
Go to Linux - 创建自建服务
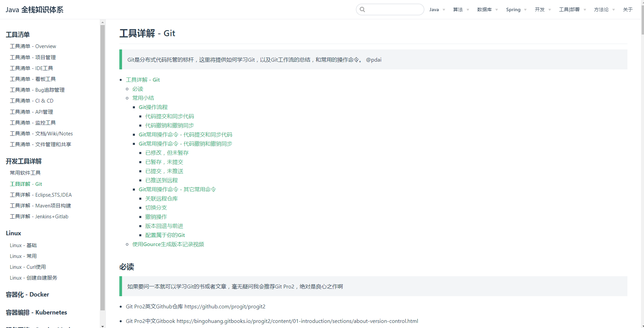(x=33, y=278)
